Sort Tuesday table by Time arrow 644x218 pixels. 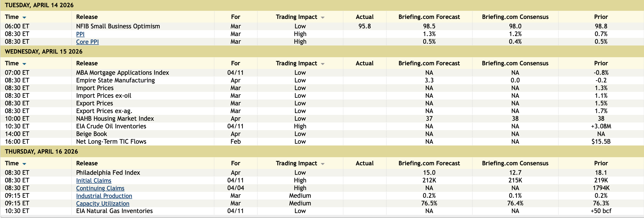click(24, 18)
